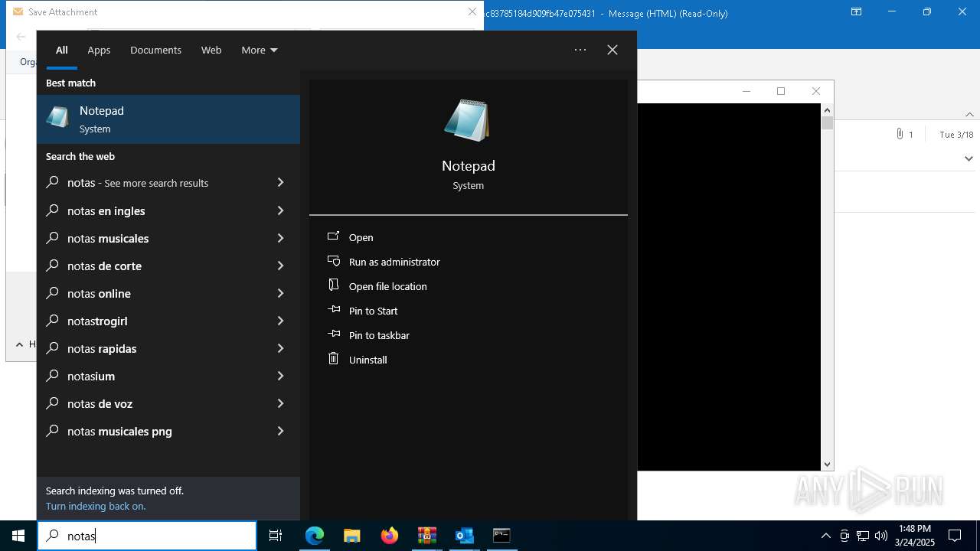Click the Open file location icon
980x551 pixels.
coord(334,285)
